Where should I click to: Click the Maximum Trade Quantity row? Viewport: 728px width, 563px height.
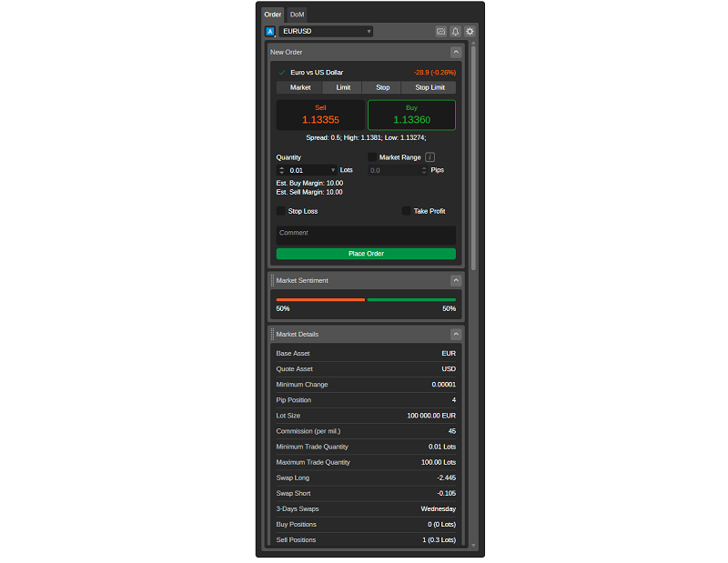366,462
